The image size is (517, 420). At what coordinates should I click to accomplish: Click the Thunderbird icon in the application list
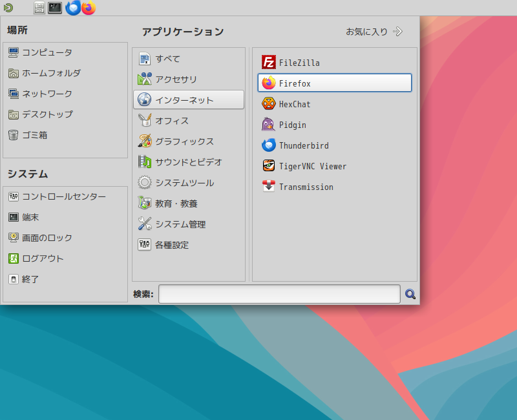(268, 145)
